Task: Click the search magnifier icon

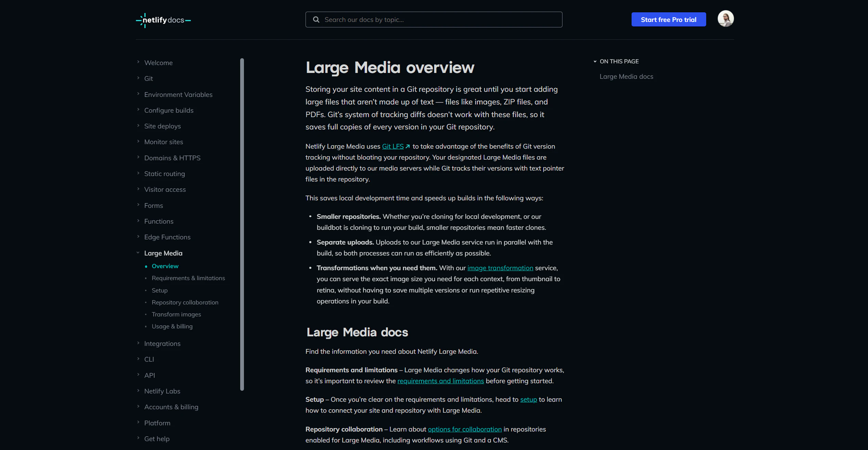Action: pyautogui.click(x=316, y=20)
